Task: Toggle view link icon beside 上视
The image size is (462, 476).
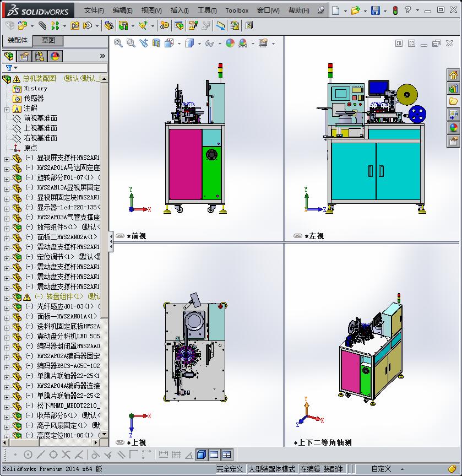Action: (x=120, y=442)
